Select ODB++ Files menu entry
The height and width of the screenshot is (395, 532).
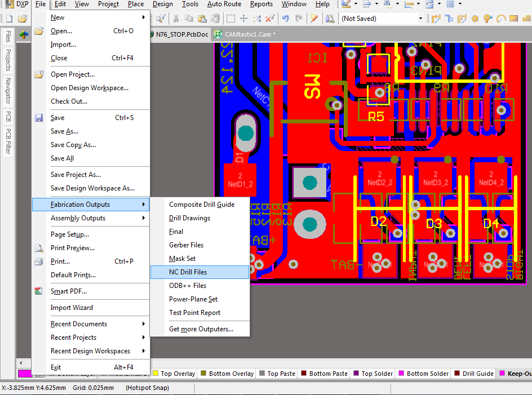point(200,286)
